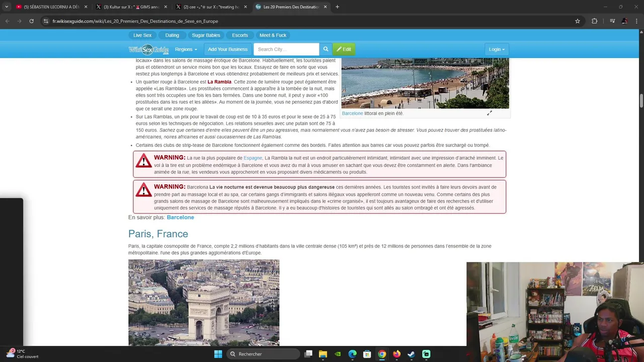Enlarge the Barcelone beach image icon

[490, 113]
